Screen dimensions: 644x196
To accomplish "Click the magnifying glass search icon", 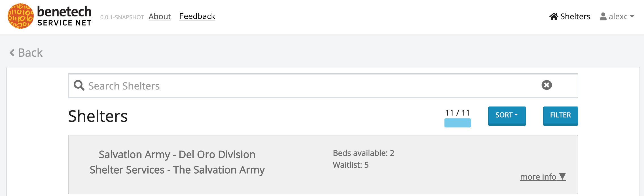I will click(x=79, y=85).
